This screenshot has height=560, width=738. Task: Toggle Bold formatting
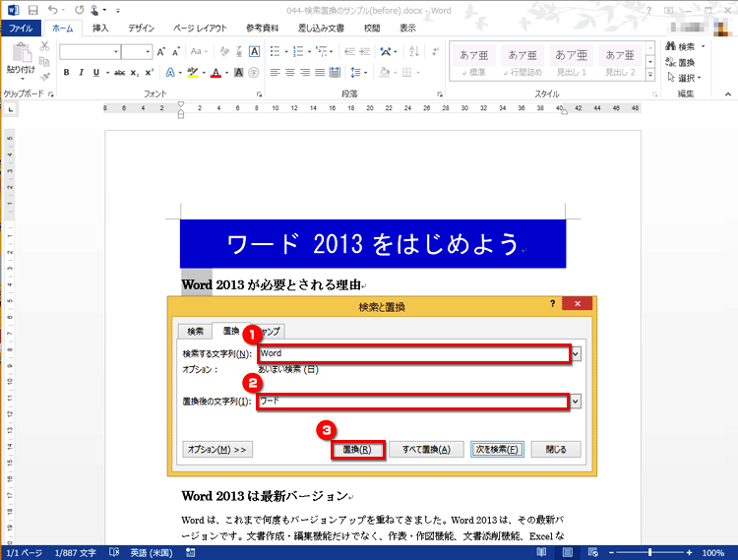click(66, 73)
